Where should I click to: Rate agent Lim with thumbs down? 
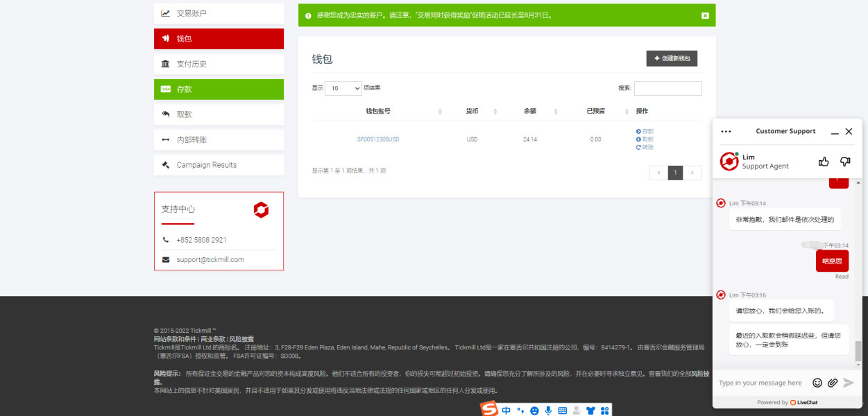click(845, 162)
